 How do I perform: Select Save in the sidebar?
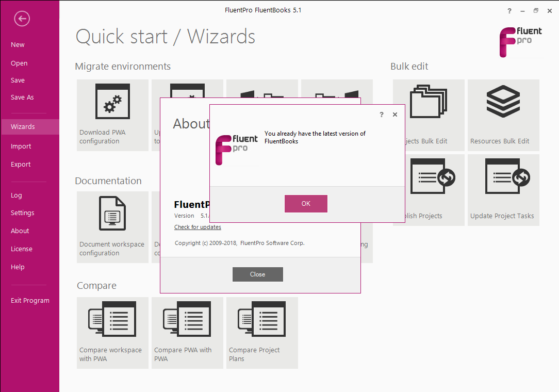point(18,80)
